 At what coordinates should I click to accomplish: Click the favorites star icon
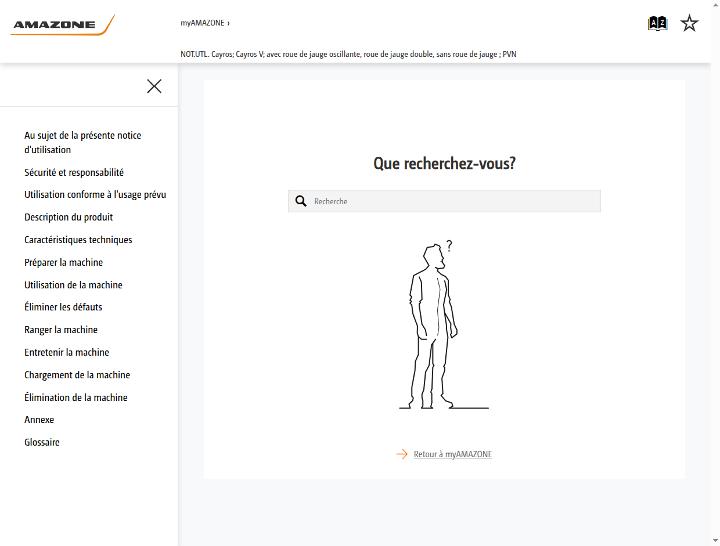point(689,23)
